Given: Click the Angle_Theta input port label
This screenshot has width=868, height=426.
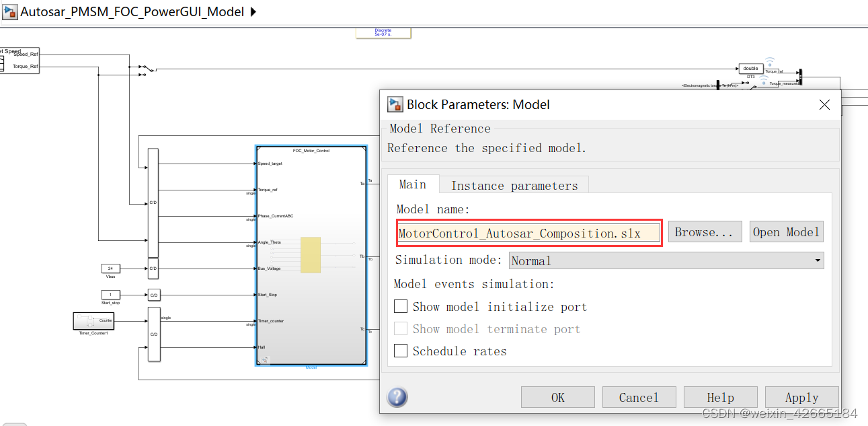Looking at the screenshot, I should pos(269,242).
